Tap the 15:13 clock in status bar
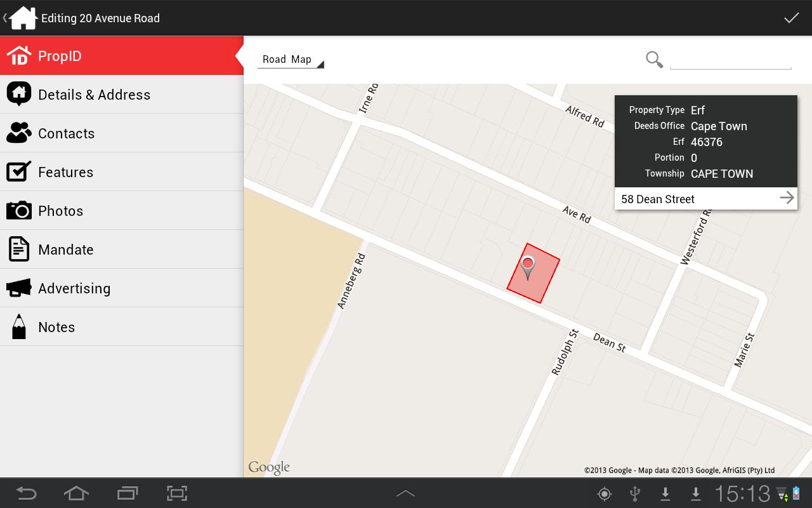The image size is (812, 508). (742, 493)
